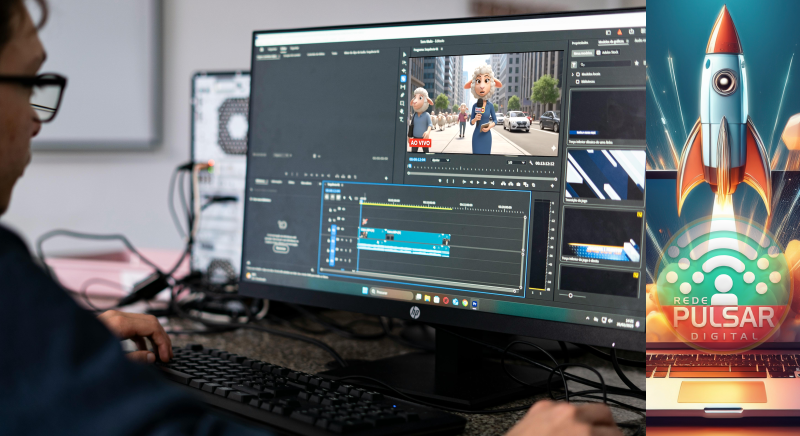
Task: Click the Mark Out button
Action: [x=453, y=182]
